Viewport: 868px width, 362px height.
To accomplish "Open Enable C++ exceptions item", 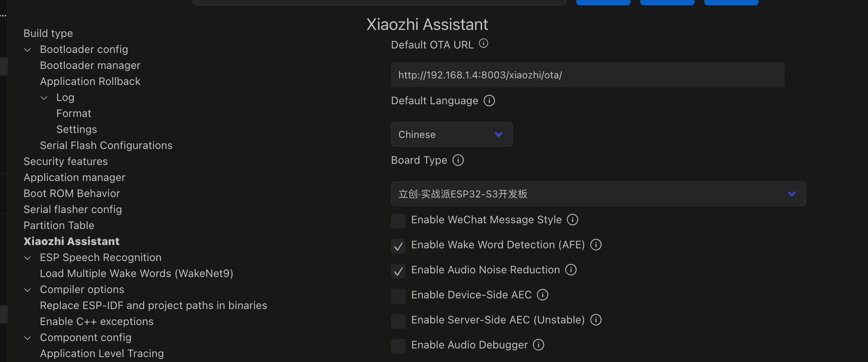I will coord(97,321).
